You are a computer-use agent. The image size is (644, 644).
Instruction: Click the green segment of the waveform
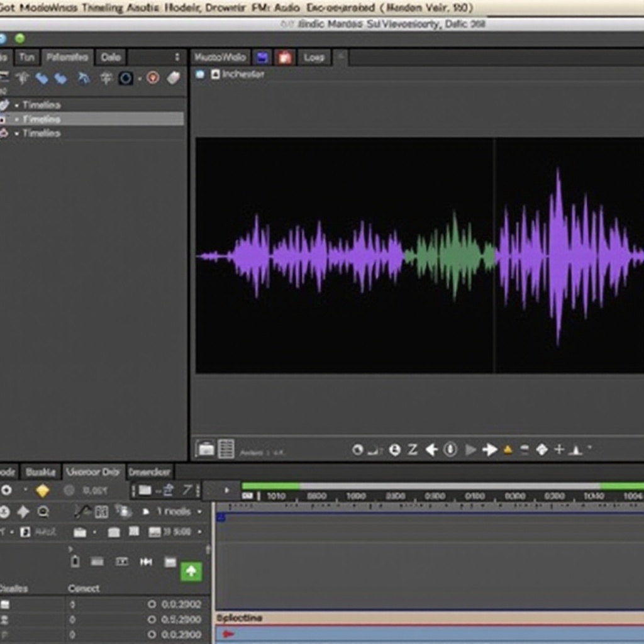pos(450,255)
